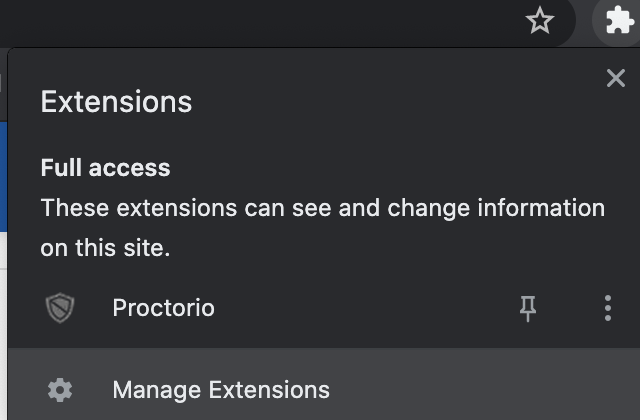Select the Proctorio extension name
Viewport: 640px width, 420px height.
pyautogui.click(x=163, y=308)
